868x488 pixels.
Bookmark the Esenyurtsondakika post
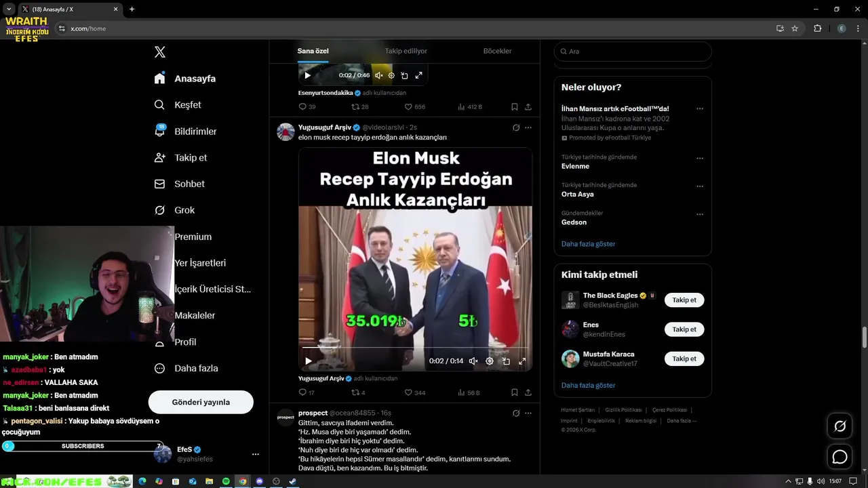coord(515,107)
